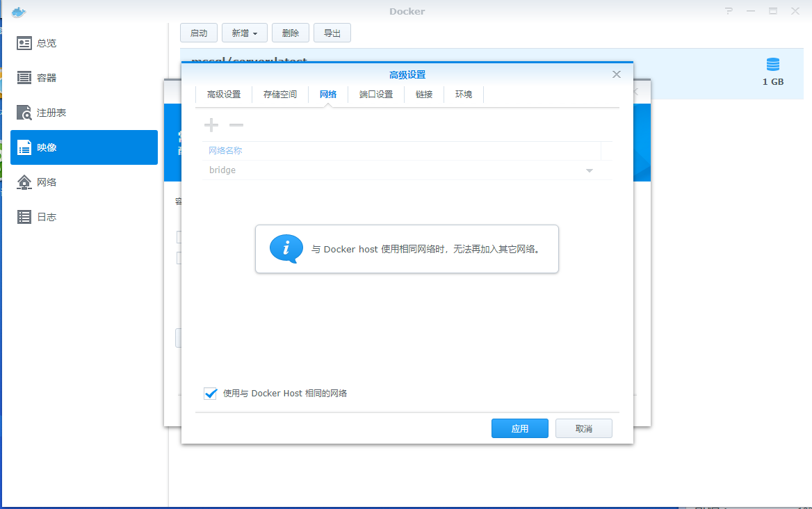Image resolution: width=812 pixels, height=509 pixels.
Task: Open the 注册表 registry icon in sidebar
Action: click(24, 113)
